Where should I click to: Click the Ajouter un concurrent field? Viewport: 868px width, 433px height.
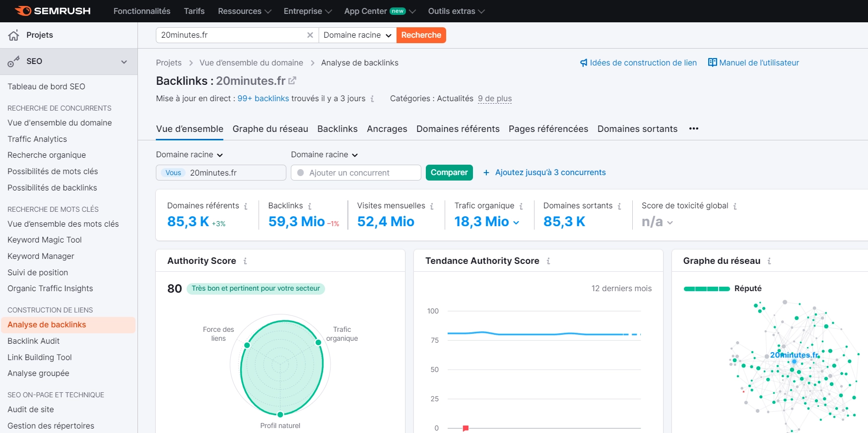(x=356, y=173)
